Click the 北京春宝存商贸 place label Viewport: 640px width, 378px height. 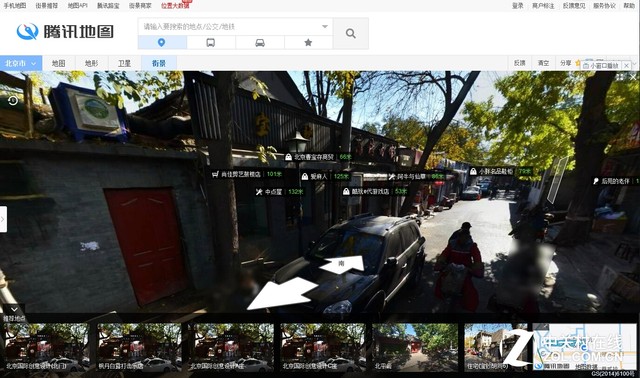(x=318, y=157)
